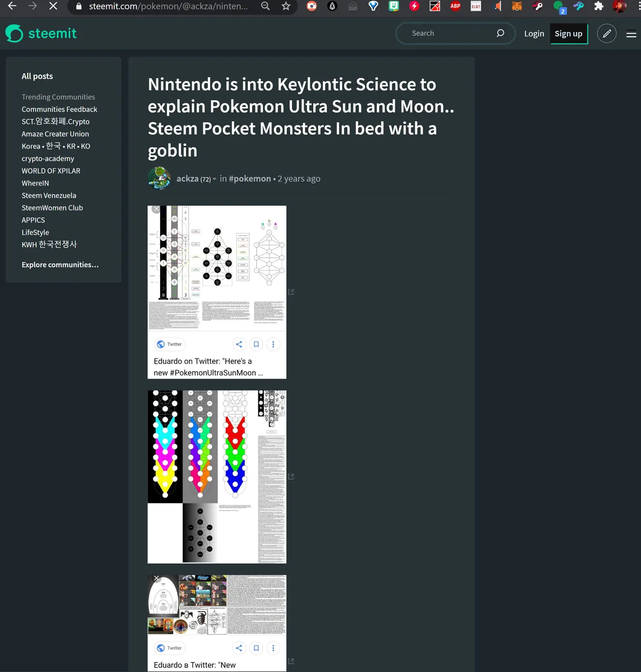Image resolution: width=641 pixels, height=672 pixels.
Task: Open the Login page
Action: [534, 34]
